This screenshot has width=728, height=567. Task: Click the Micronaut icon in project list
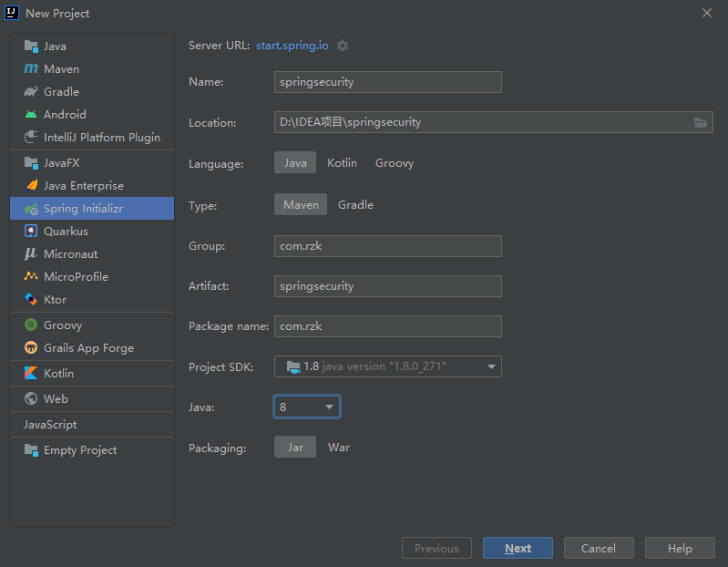pos(31,254)
